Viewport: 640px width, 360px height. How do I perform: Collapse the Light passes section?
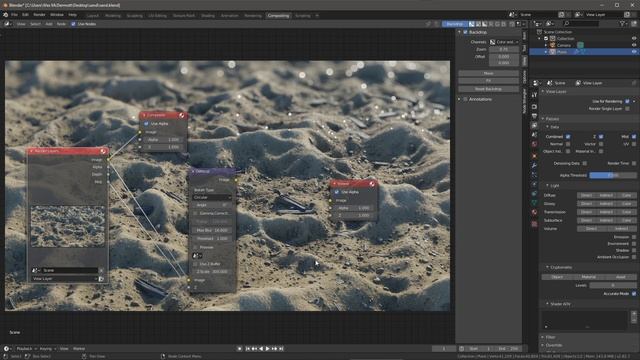point(547,186)
